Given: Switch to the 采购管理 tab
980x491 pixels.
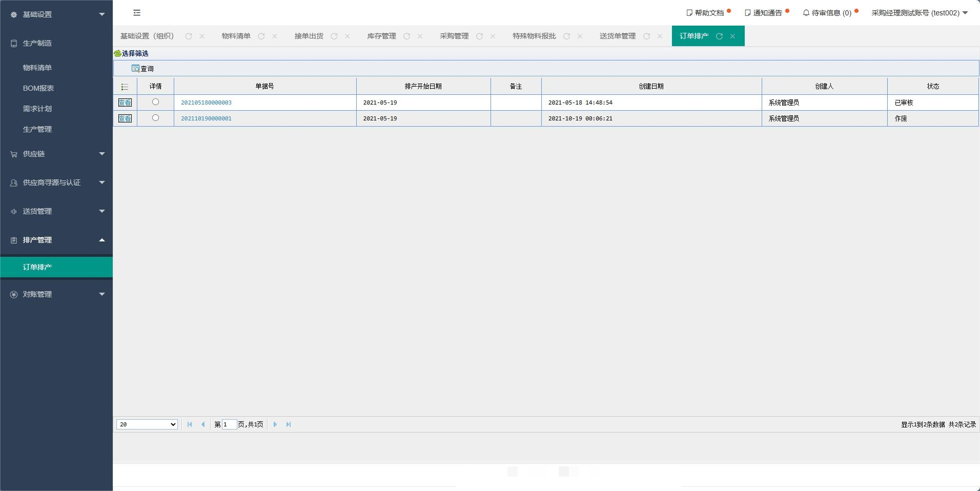Looking at the screenshot, I should [x=455, y=36].
